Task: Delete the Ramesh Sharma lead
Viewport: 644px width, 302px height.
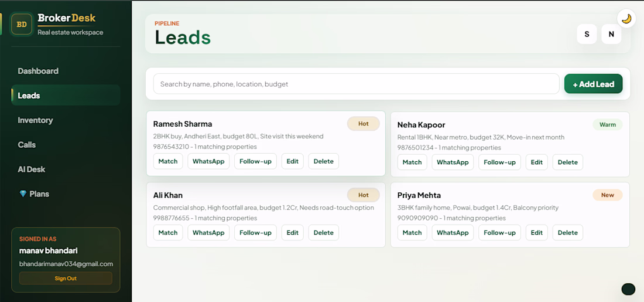Action: click(x=324, y=161)
